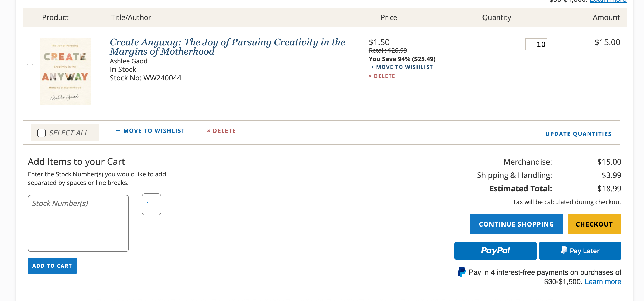
Task: Focus the Stock Number(s) text area
Action: [x=78, y=223]
